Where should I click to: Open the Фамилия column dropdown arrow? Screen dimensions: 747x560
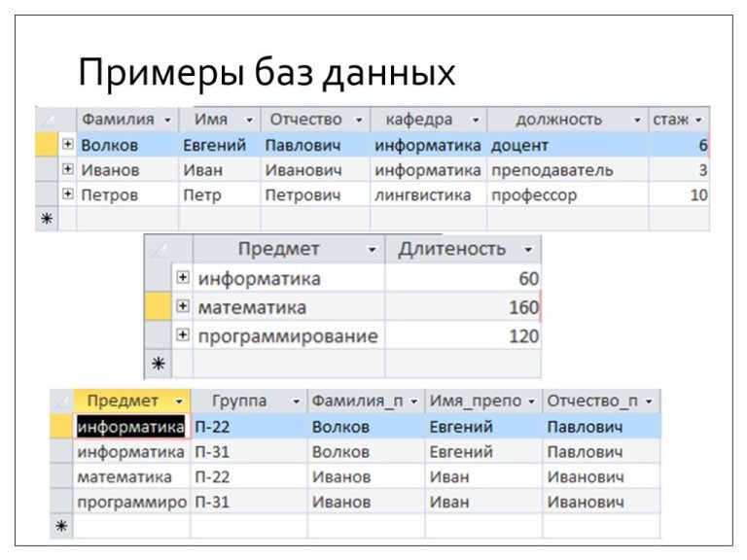click(167, 120)
